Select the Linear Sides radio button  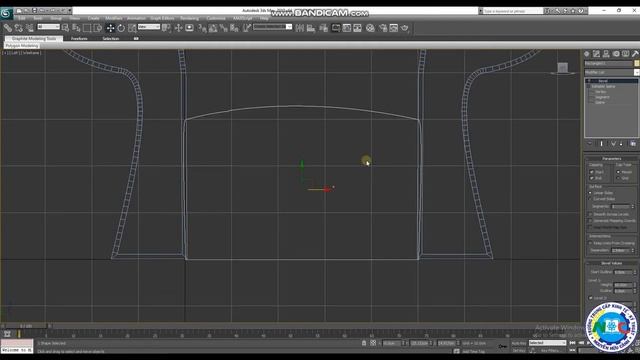590,193
